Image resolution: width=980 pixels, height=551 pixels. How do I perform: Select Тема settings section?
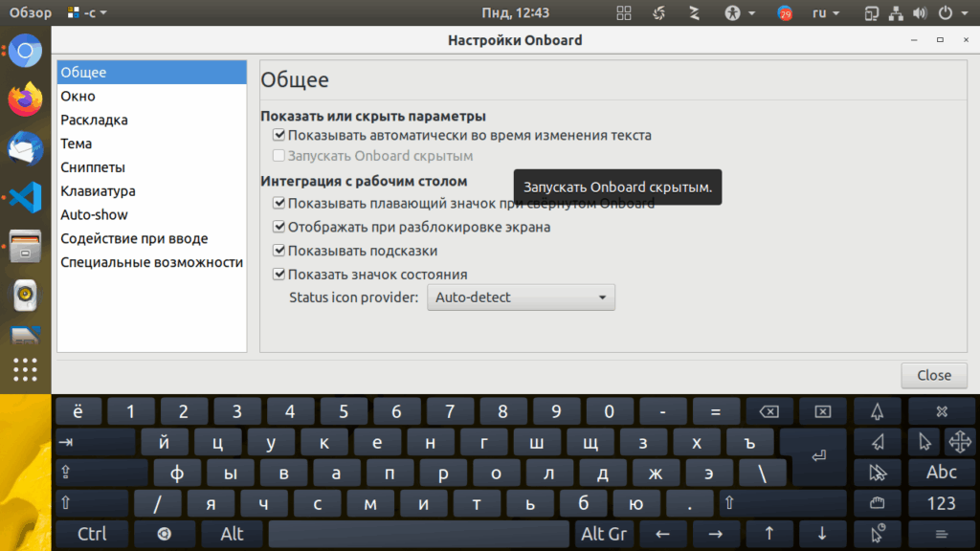152,143
